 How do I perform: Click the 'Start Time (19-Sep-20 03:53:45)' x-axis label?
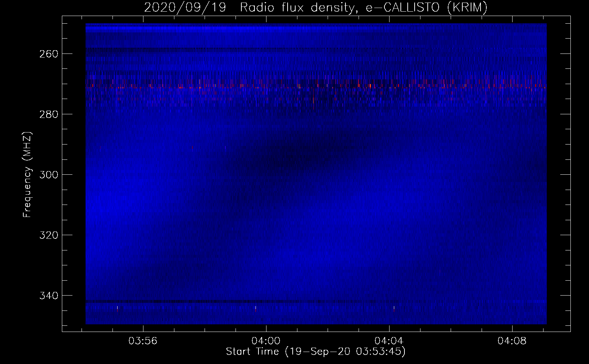pyautogui.click(x=316, y=352)
